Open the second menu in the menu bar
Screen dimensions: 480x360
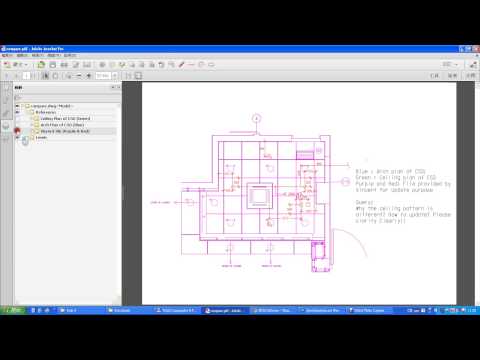[x=22, y=55]
